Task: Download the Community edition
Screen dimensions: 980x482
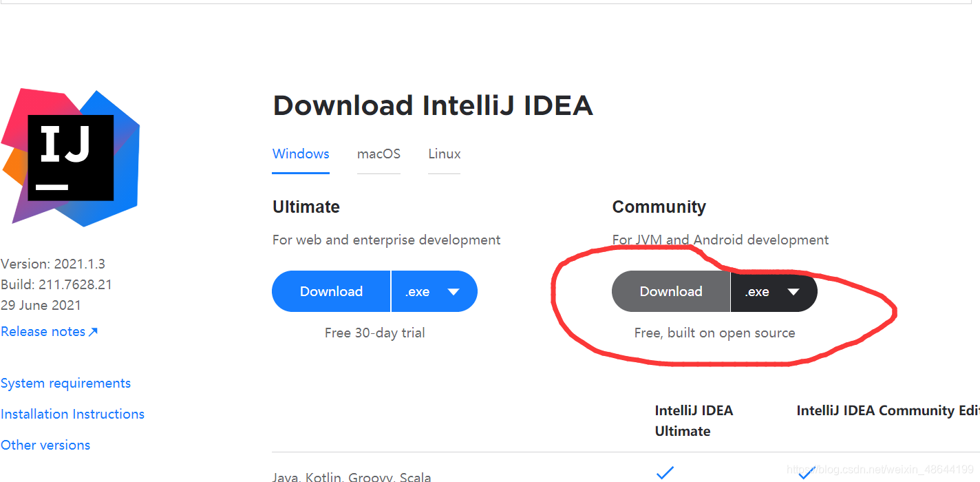Action: 671,291
